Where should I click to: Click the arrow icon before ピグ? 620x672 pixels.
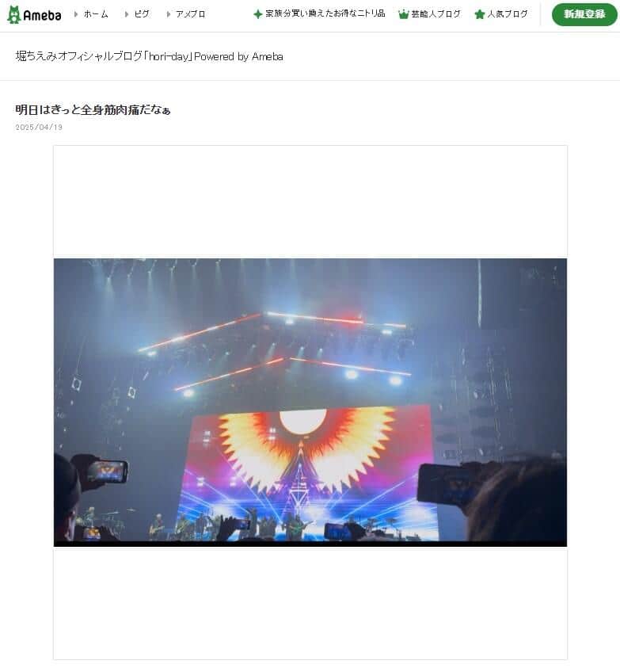[x=127, y=14]
